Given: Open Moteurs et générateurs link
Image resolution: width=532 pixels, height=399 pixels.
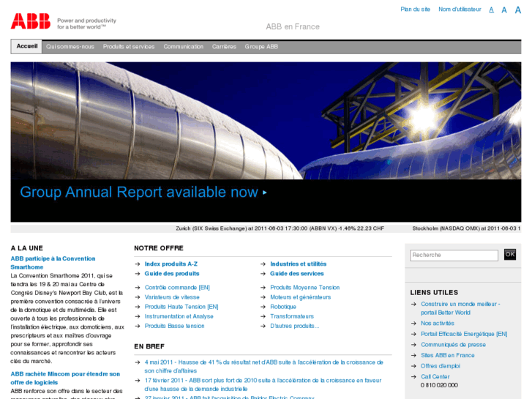Looking at the screenshot, I should [300, 297].
